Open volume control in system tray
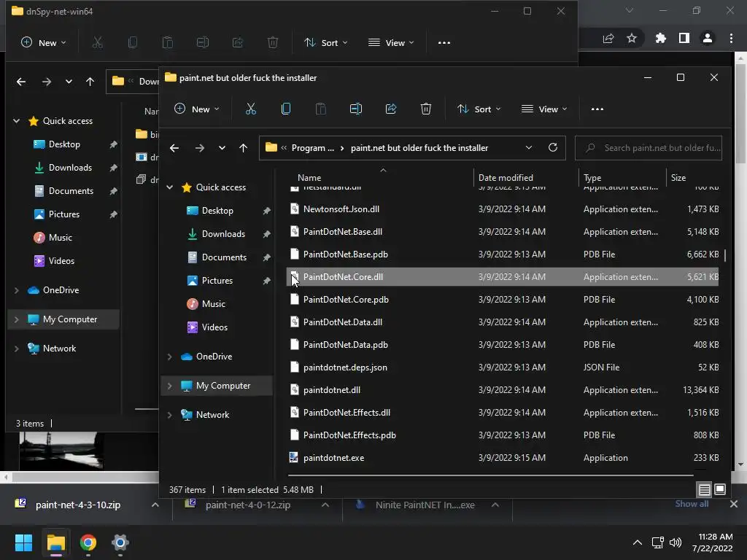The image size is (747, 560). (675, 542)
